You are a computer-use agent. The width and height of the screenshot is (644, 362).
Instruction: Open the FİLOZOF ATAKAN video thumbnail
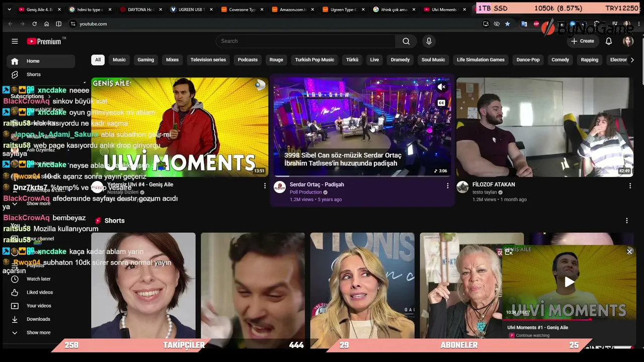545,127
